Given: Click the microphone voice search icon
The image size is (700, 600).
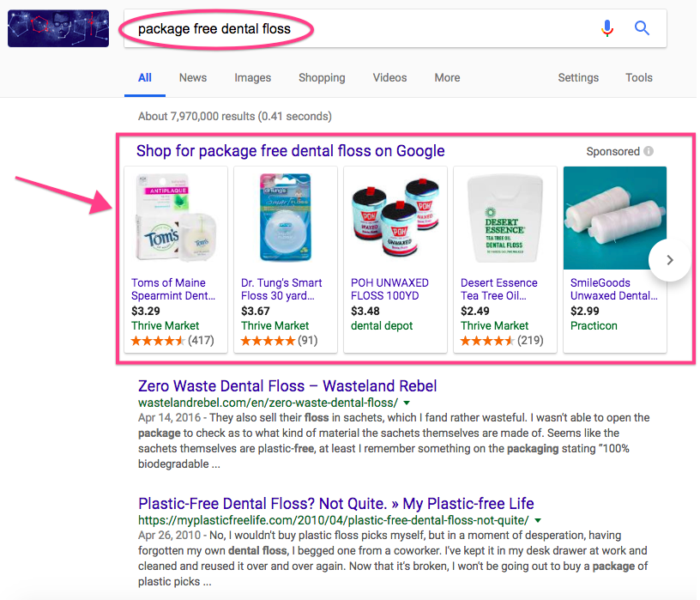Looking at the screenshot, I should pos(606,28).
